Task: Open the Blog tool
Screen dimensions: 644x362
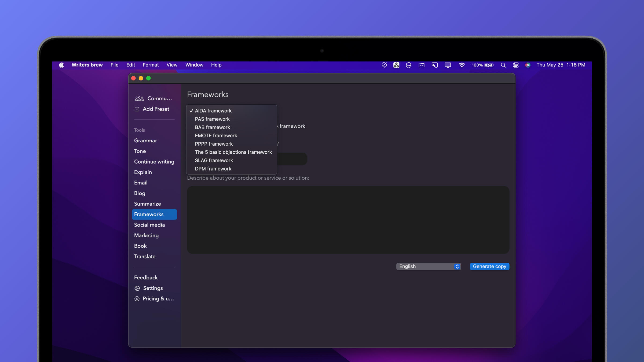Action: click(x=154, y=193)
